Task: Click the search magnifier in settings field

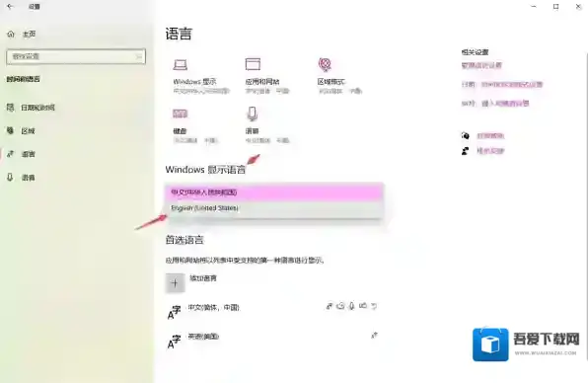Action: tap(139, 56)
